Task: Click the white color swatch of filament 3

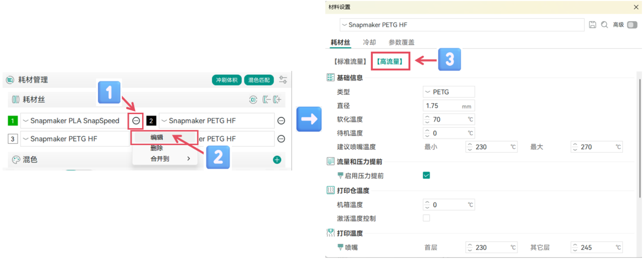Action: coord(13,139)
